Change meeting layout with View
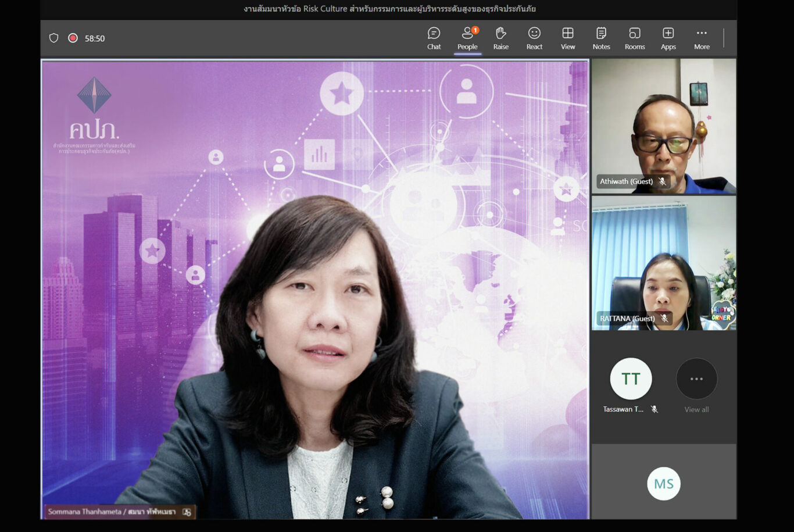794x532 pixels. point(568,38)
